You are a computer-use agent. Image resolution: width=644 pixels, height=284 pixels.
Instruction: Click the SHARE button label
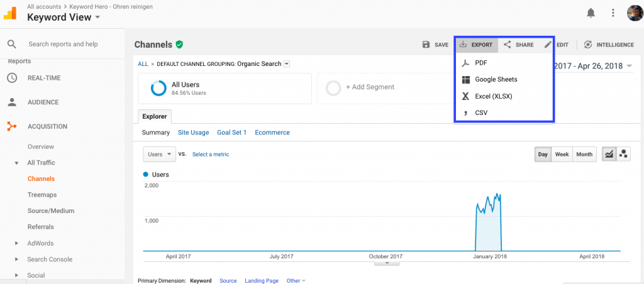[x=525, y=45]
